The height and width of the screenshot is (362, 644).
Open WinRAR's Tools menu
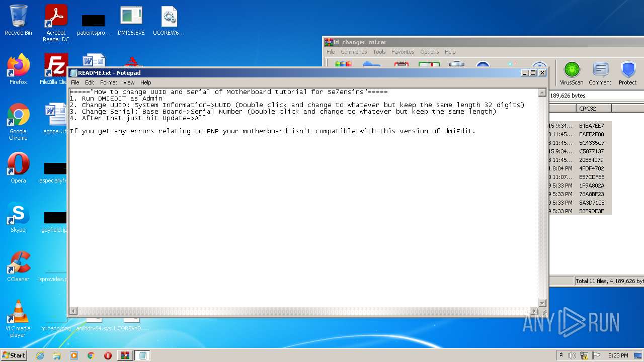click(379, 52)
